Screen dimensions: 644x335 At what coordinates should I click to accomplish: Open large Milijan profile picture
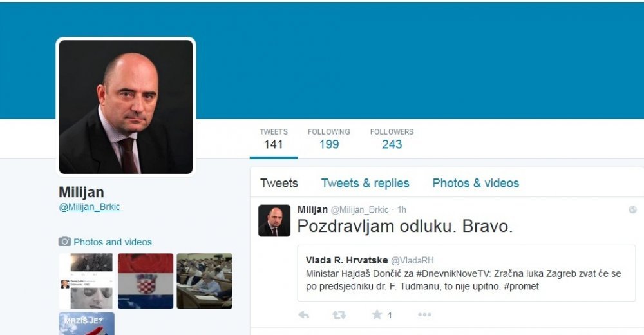[x=126, y=107]
